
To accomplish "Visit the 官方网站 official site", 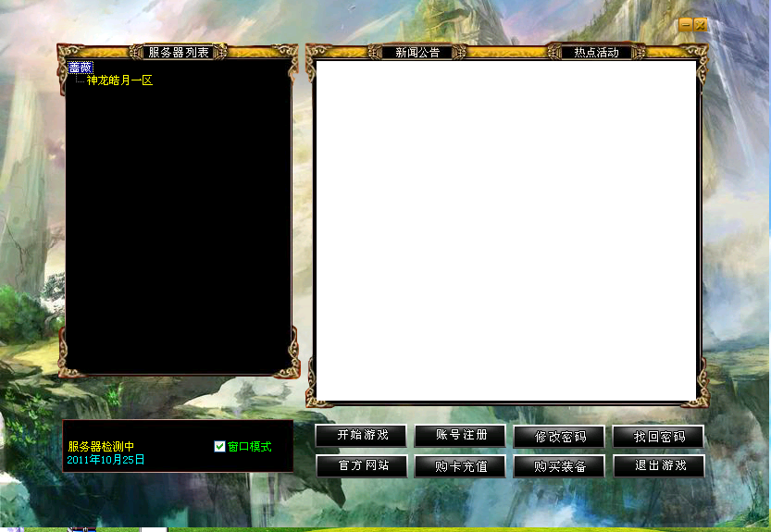I will [361, 465].
